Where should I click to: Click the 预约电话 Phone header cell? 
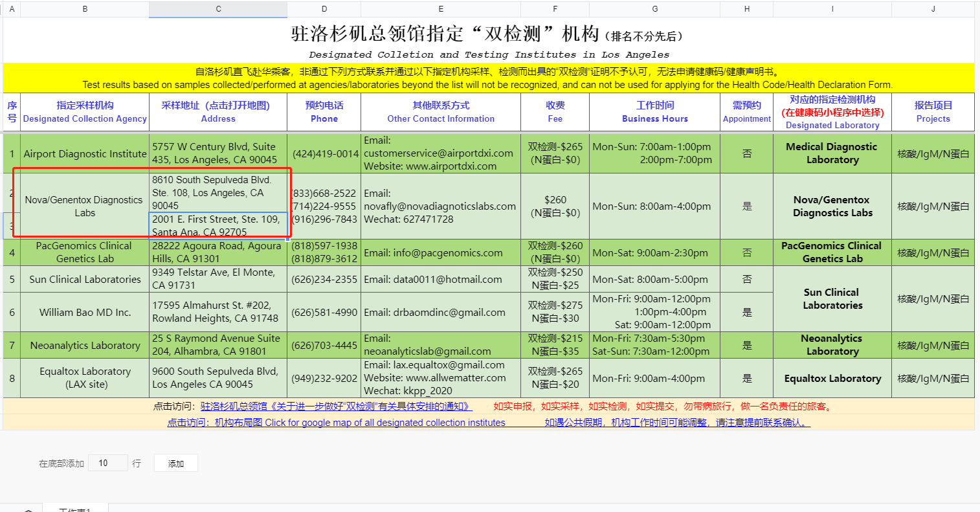324,112
